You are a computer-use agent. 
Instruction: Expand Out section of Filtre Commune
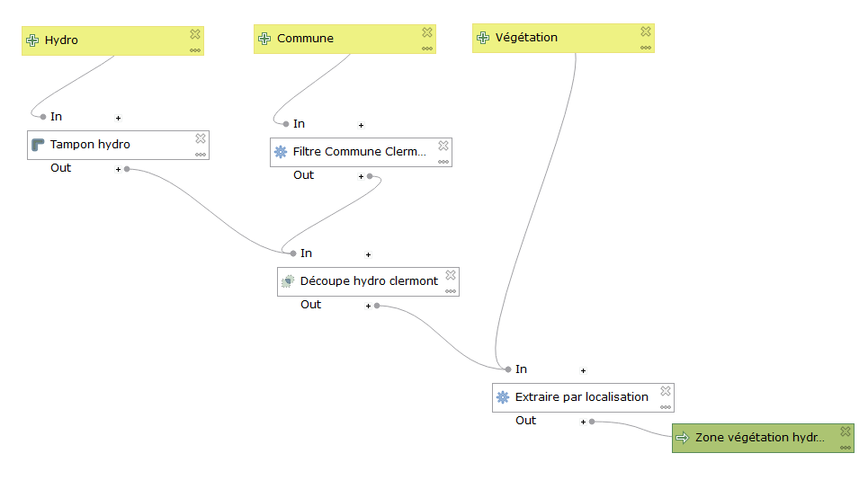[x=361, y=176]
